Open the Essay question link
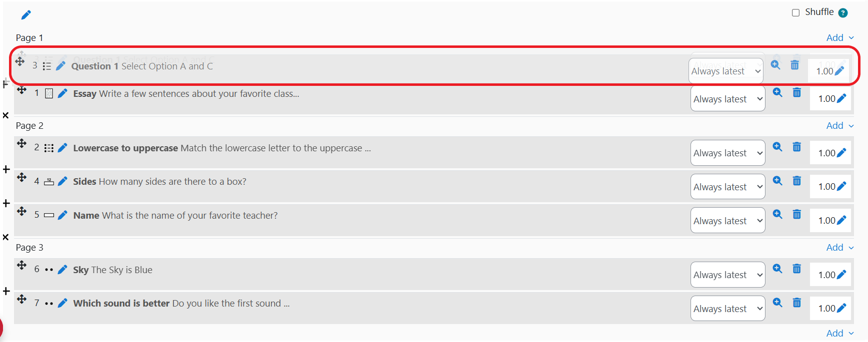This screenshot has height=342, width=868. click(186, 93)
